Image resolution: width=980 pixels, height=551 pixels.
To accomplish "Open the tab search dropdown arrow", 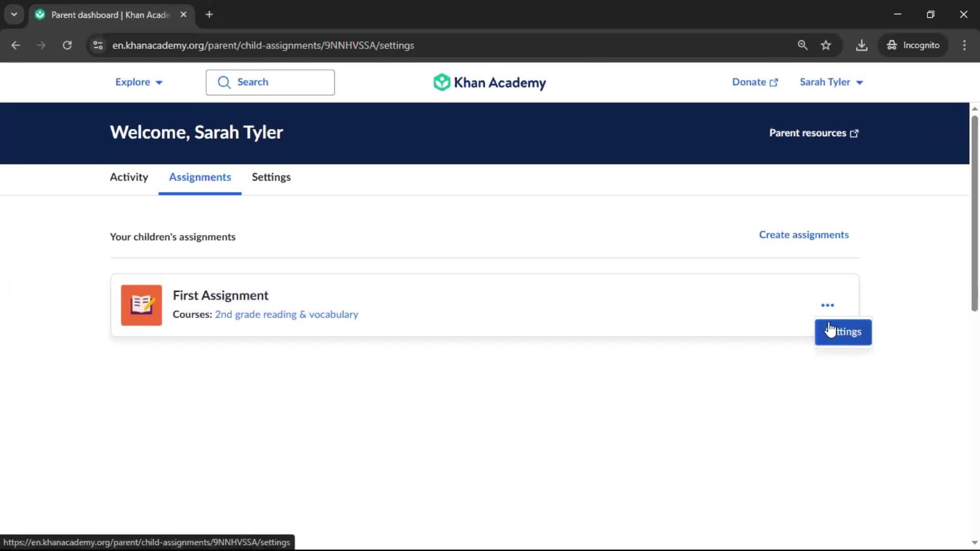I will 14,14.
